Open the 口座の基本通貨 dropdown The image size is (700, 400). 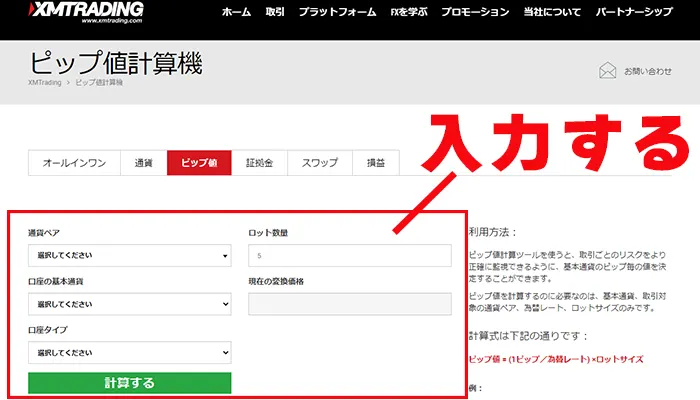pyautogui.click(x=129, y=304)
